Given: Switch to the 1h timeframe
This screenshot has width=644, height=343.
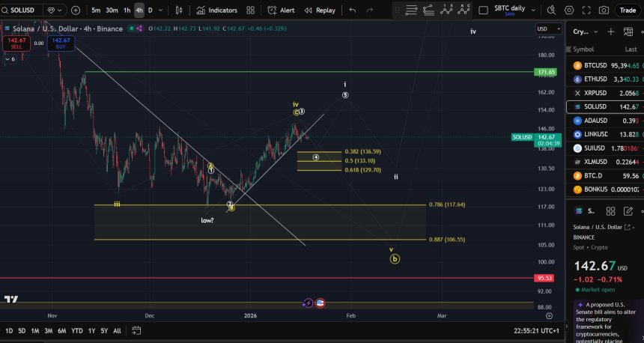Looking at the screenshot, I should pos(127,10).
